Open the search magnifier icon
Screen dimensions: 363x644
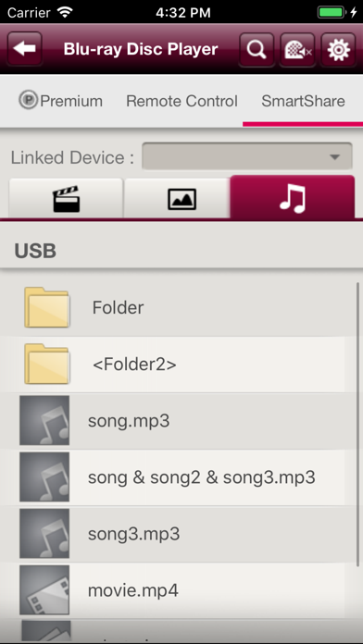pyautogui.click(x=257, y=49)
